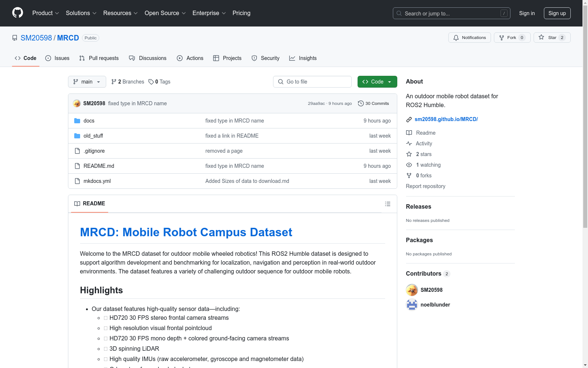This screenshot has height=368, width=588.
Task: Click SM20598 contributor avatar
Action: point(412,290)
